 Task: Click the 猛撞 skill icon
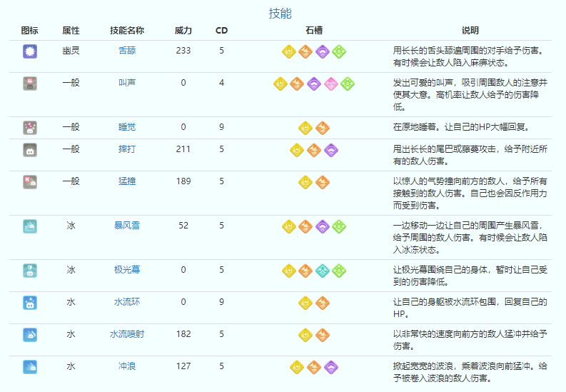click(x=30, y=182)
